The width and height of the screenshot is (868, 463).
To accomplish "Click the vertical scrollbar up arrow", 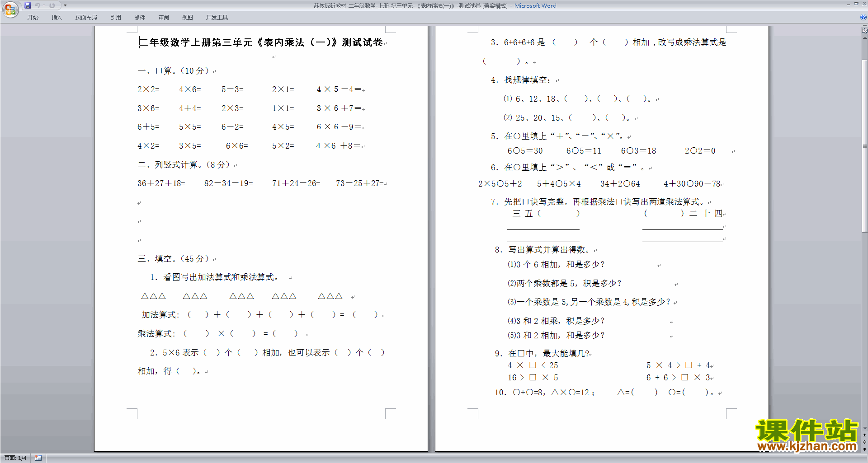I will tap(864, 37).
